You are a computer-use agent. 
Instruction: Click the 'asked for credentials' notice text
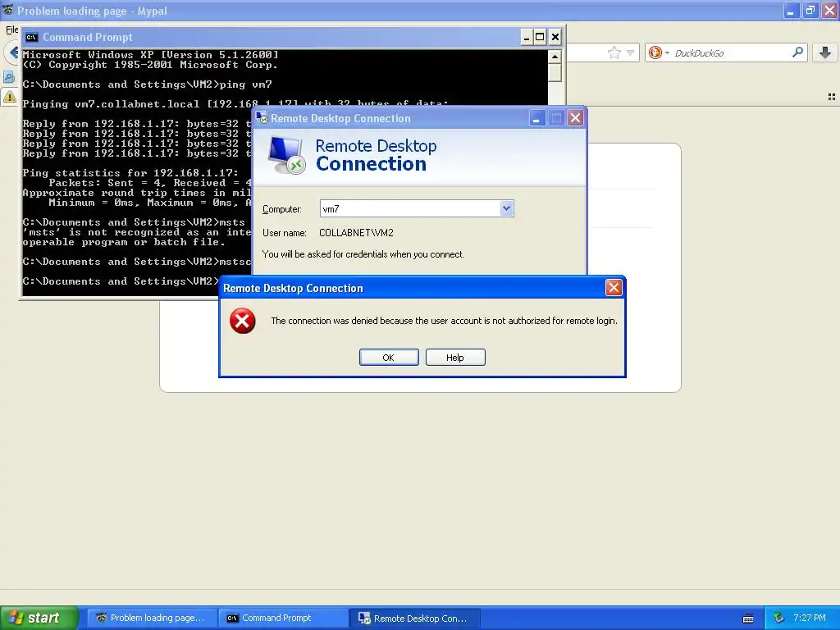click(363, 254)
